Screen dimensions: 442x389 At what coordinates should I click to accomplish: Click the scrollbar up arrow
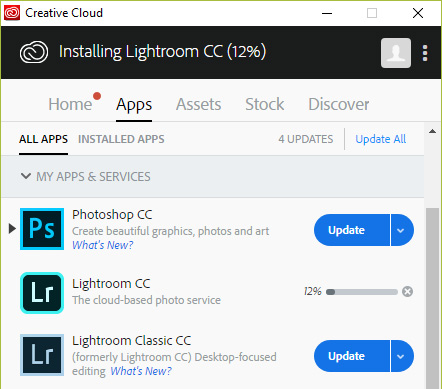[x=432, y=131]
